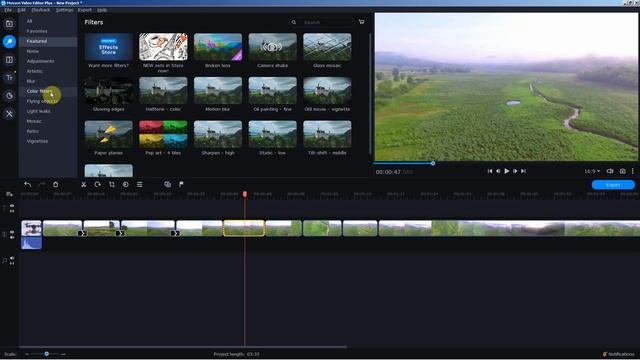Open the File menu
This screenshot has width=640, height=360.
tap(8, 10)
